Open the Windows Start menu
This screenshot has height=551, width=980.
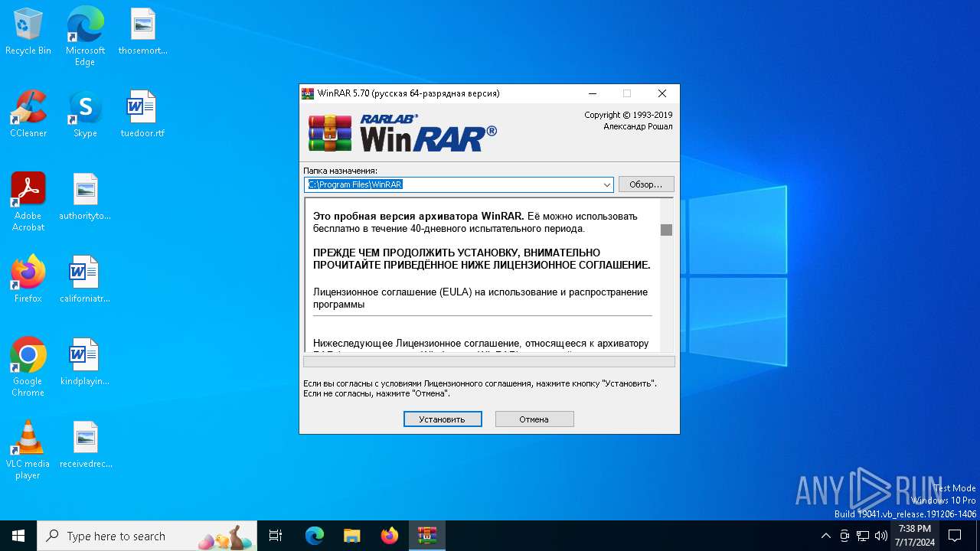pyautogui.click(x=18, y=536)
